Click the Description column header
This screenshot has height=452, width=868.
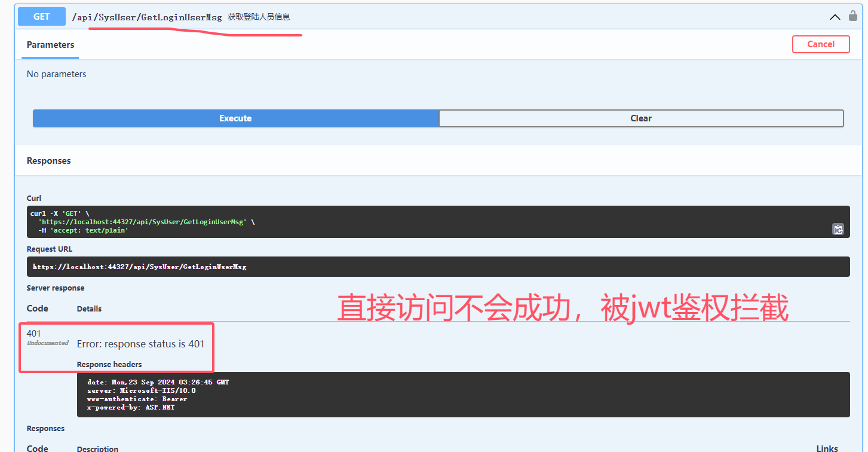97,448
